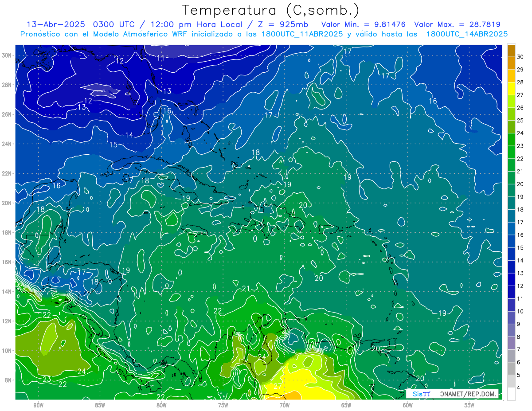
Task: Click the 80W longitude axis label
Action: (161, 405)
